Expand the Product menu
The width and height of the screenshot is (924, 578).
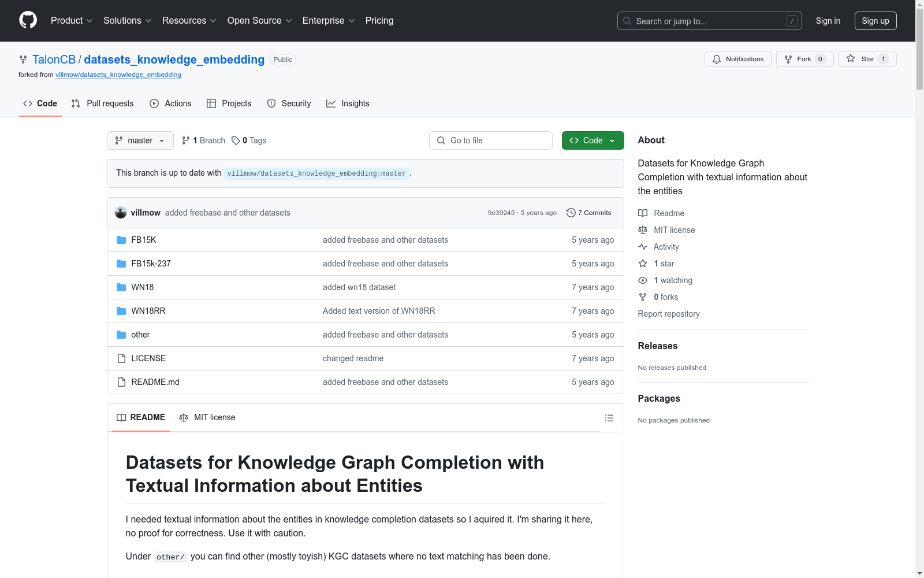(x=72, y=20)
